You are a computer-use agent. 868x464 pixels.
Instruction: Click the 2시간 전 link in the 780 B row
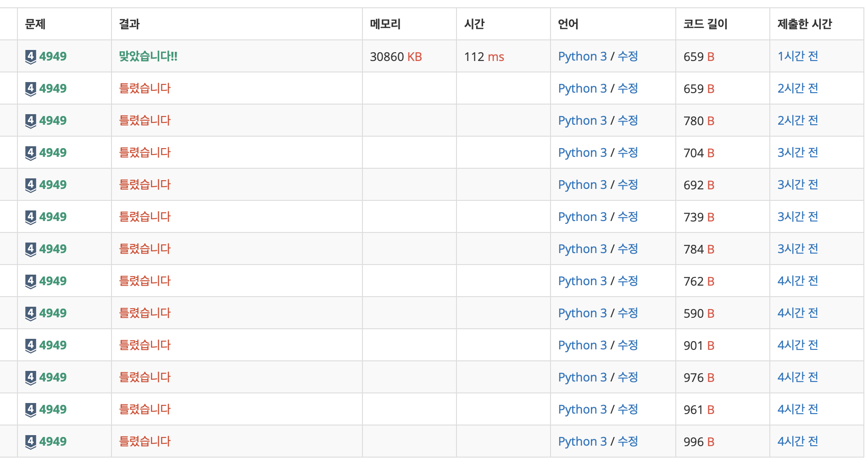point(798,121)
